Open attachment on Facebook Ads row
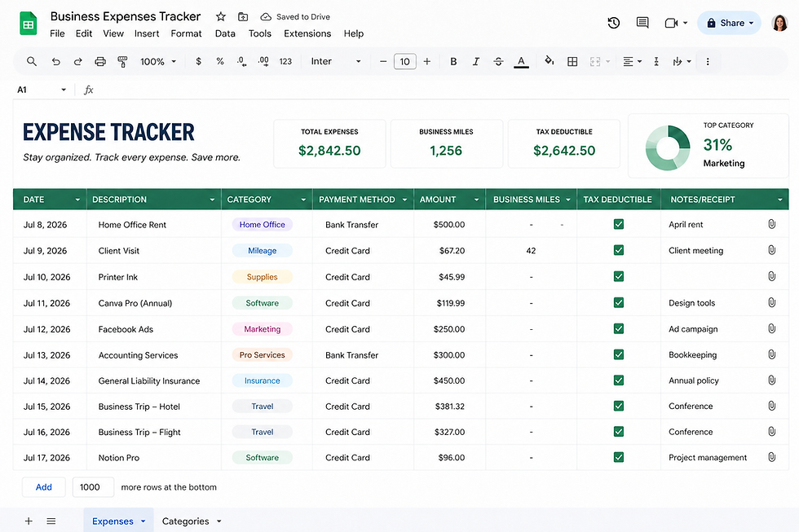Screen dimensions: 799x532 771,328
